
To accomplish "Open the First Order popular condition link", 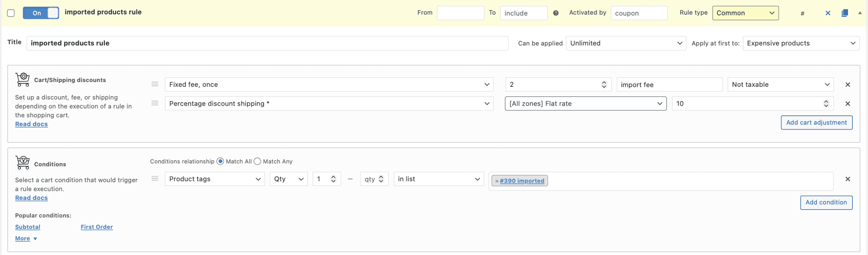I will [97, 227].
